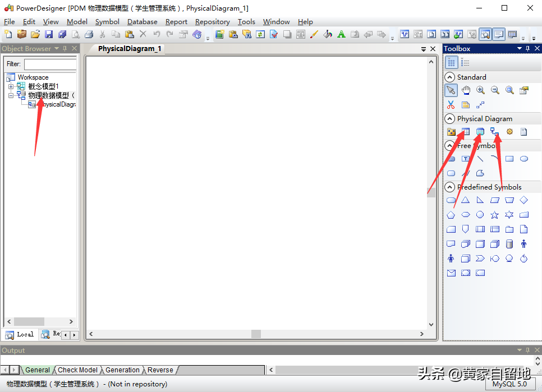The height and width of the screenshot is (392, 542).
Task: Click the Save icon in main toolbar
Action: click(49, 35)
